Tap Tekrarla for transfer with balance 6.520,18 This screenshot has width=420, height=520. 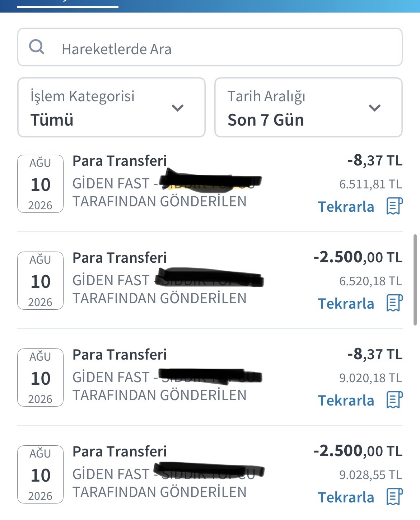(x=346, y=304)
